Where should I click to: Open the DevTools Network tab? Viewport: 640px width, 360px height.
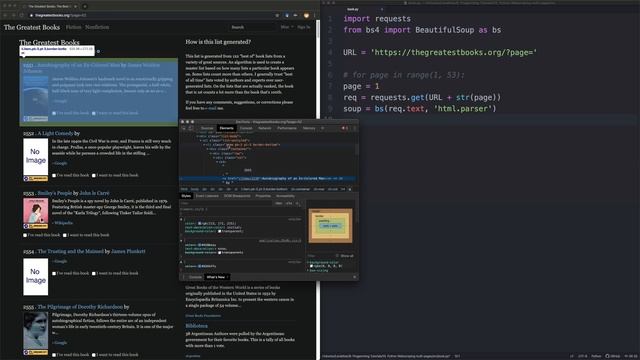(264, 128)
